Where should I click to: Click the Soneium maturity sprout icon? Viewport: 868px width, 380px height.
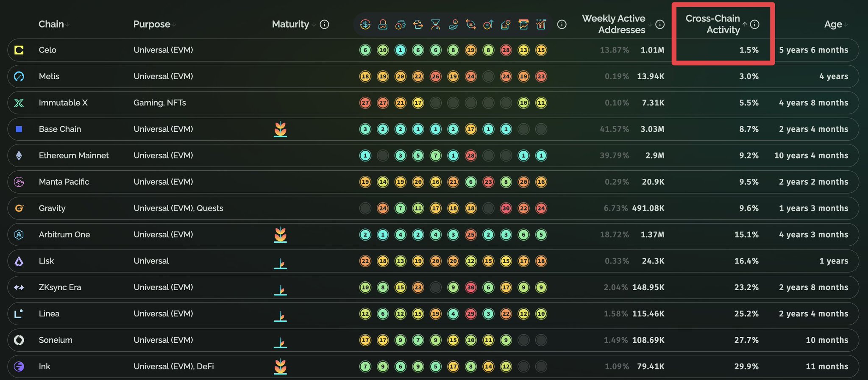[x=280, y=342]
